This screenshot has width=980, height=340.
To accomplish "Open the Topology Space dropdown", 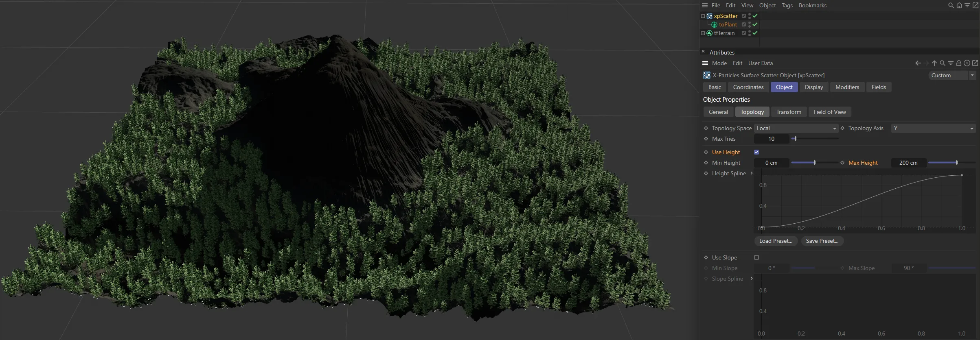I will (x=796, y=128).
